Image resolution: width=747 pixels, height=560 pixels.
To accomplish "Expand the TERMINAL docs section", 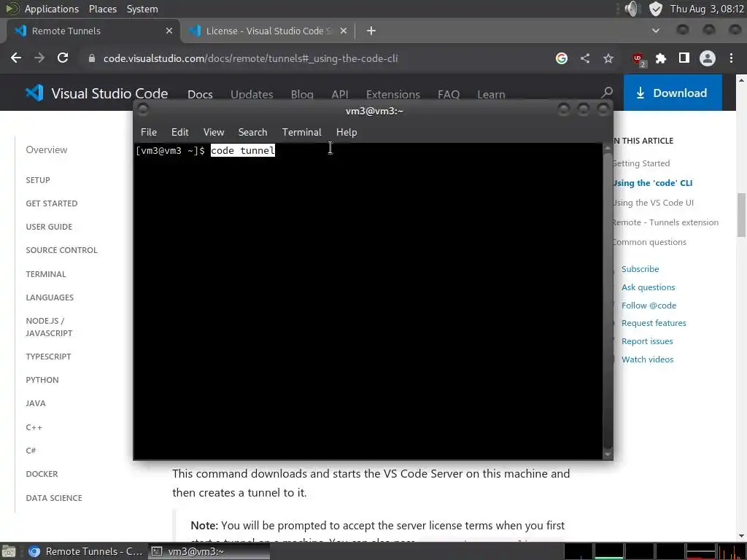I will click(46, 274).
